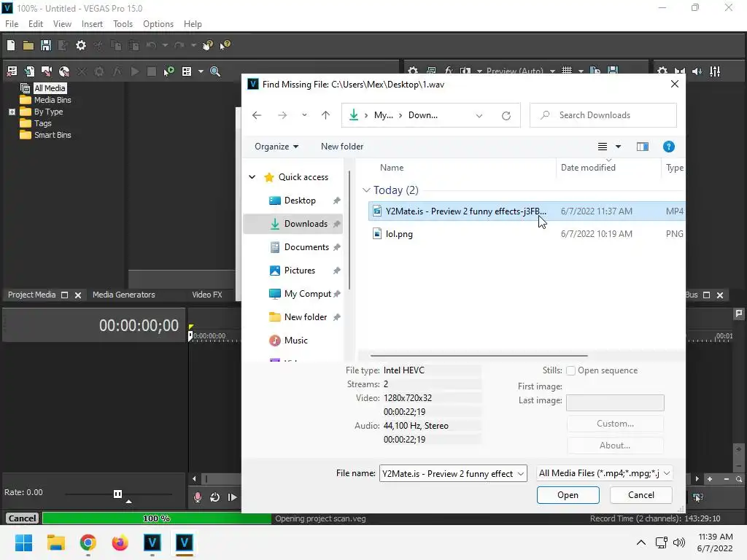The width and height of the screenshot is (747, 560).
Task: Switch to Media Generators tab
Action: [x=124, y=295]
